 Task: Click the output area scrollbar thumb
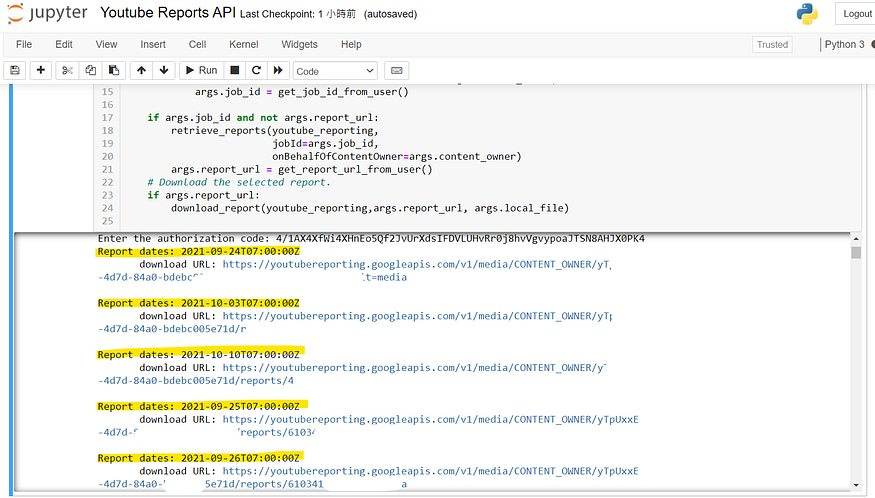click(x=856, y=252)
